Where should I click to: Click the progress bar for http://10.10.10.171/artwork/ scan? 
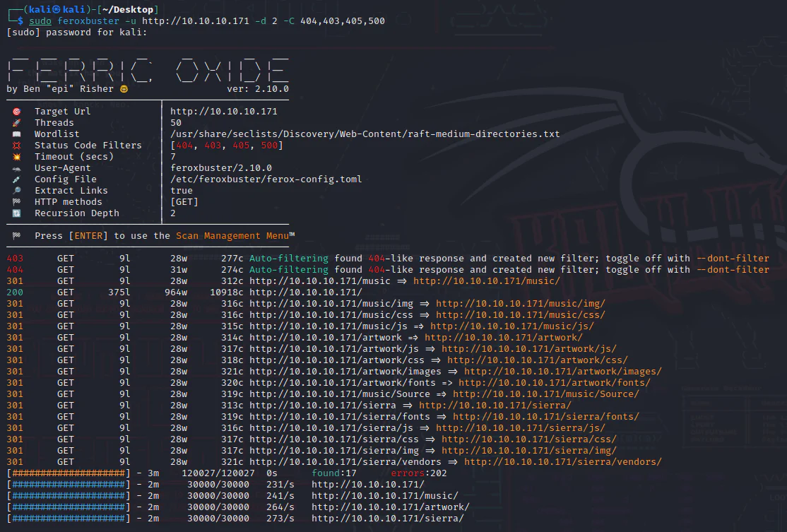69,507
